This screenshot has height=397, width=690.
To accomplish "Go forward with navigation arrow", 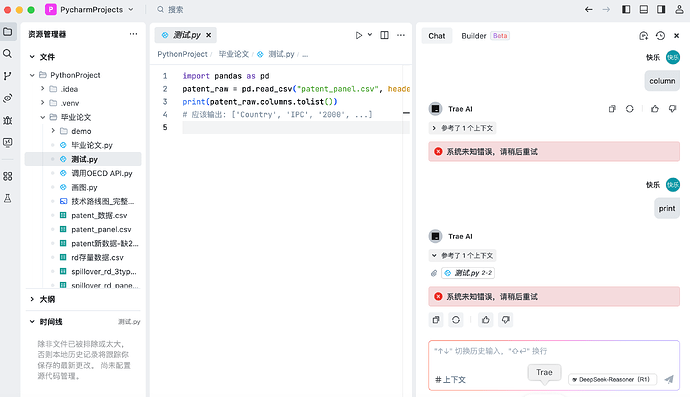I will tap(606, 9).
